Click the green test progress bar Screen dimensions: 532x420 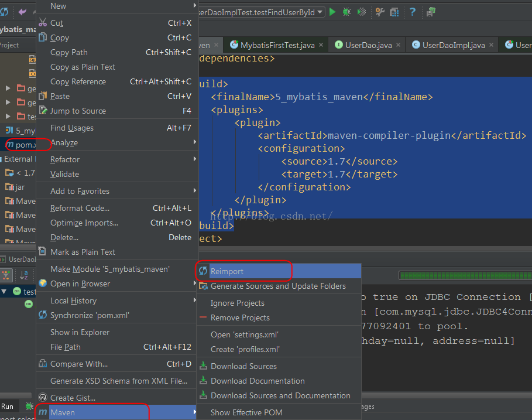point(465,275)
